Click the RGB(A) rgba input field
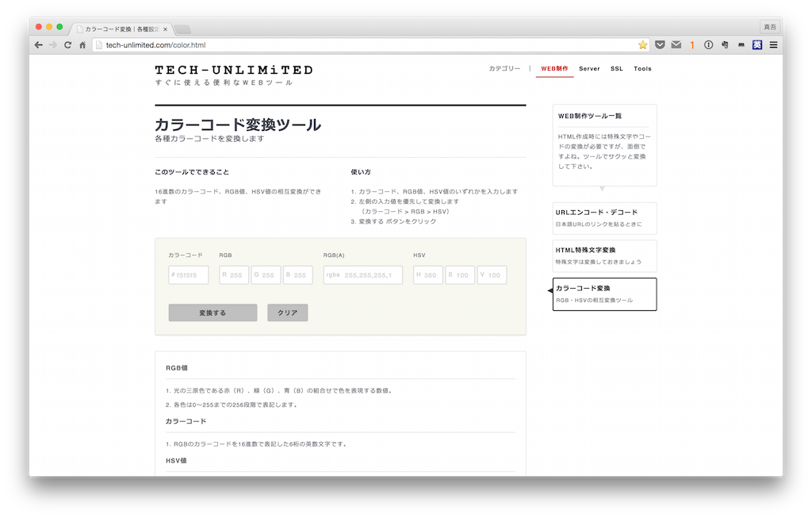The image size is (812, 518). 363,275
